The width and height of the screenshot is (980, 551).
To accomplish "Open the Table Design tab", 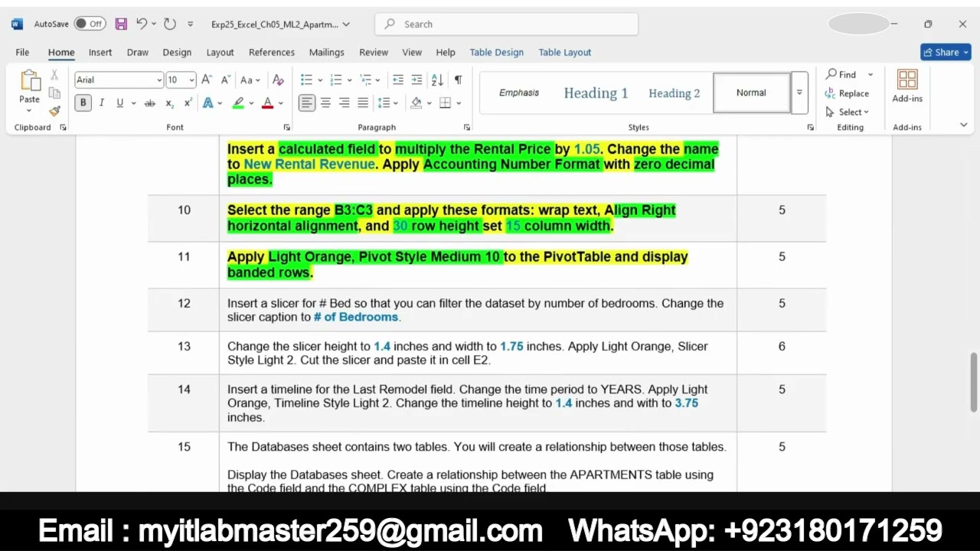I will click(x=497, y=52).
